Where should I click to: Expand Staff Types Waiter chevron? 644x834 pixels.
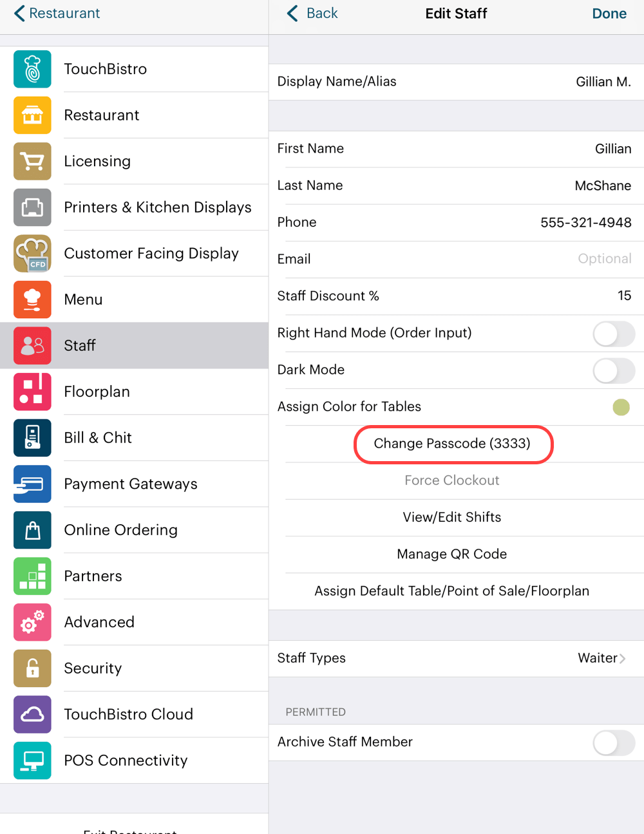[x=623, y=658]
